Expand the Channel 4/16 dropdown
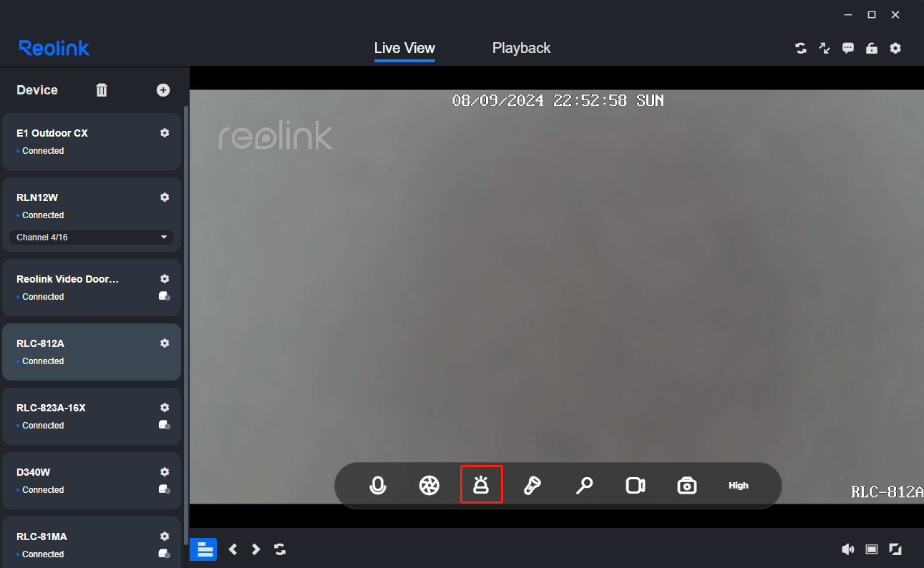Screen dimensions: 924x568 coord(92,237)
